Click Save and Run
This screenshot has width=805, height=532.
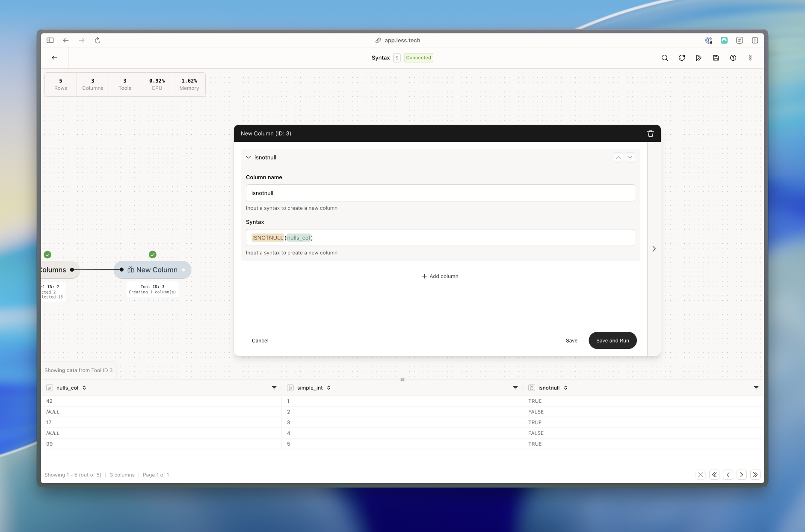click(613, 341)
